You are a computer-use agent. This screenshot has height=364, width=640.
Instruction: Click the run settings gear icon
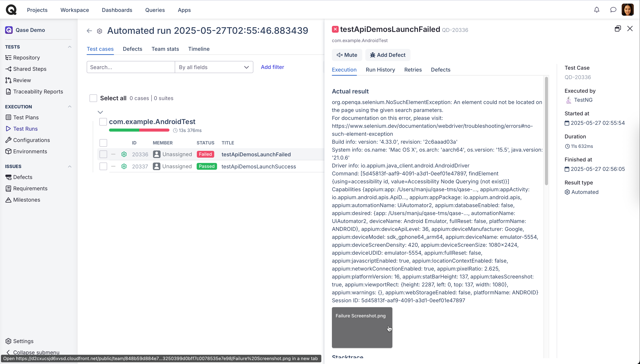coord(100,31)
